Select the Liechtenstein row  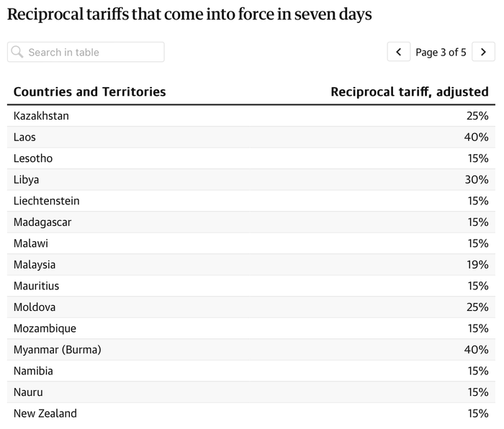coord(251,201)
